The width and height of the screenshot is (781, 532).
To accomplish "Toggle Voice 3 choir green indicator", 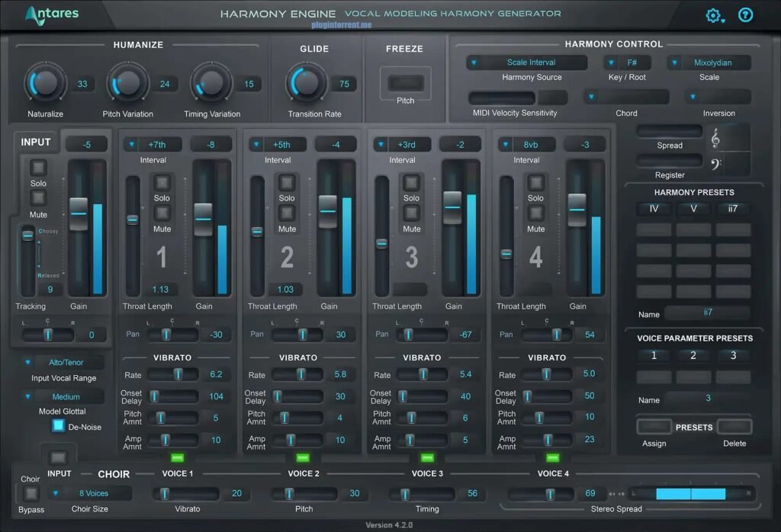I will click(x=427, y=457).
